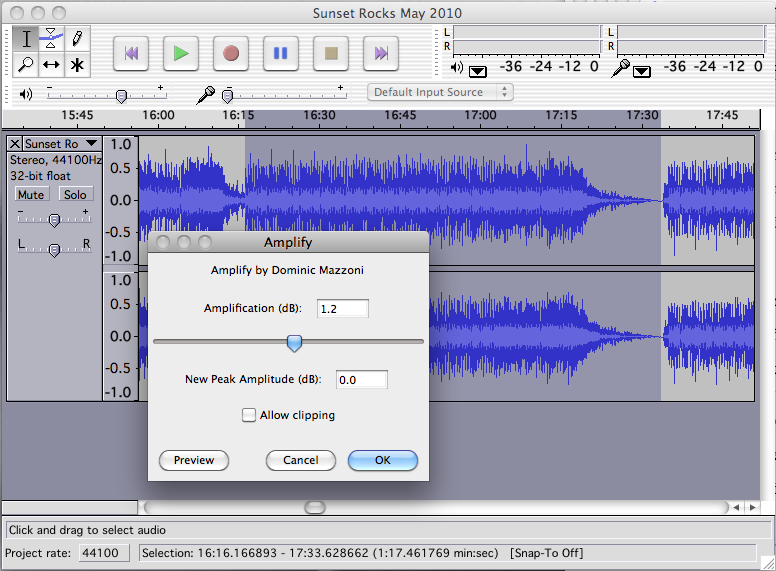Viewport: 776px width, 571px height.
Task: Click the red Record button
Action: [231, 53]
